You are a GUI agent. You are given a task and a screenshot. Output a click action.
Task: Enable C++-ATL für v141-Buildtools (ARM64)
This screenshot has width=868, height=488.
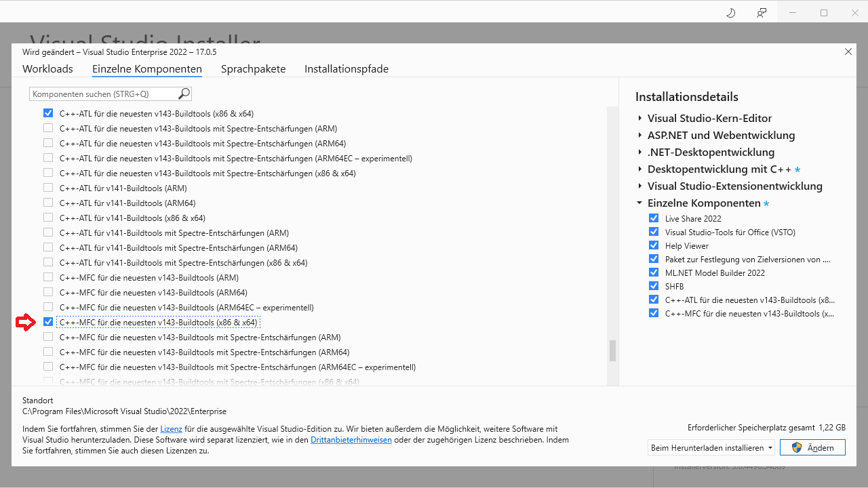tap(48, 202)
